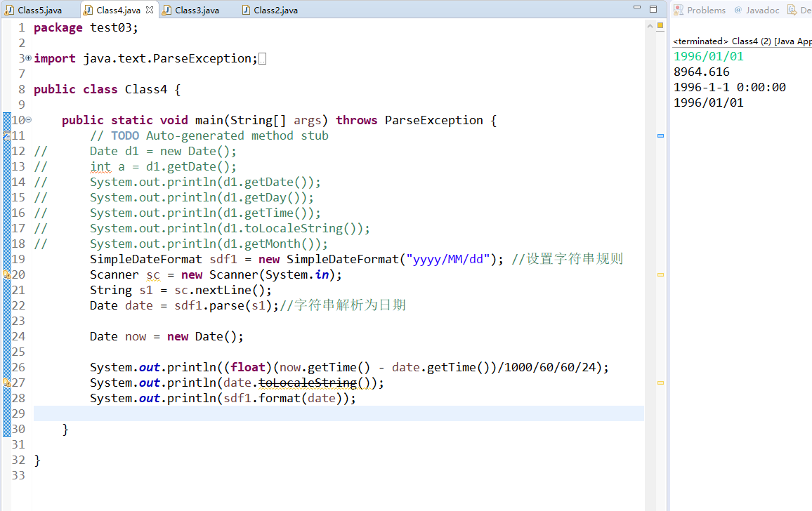Viewport: 812px width, 511px height.
Task: Open the Javadoc view tab
Action: click(757, 10)
